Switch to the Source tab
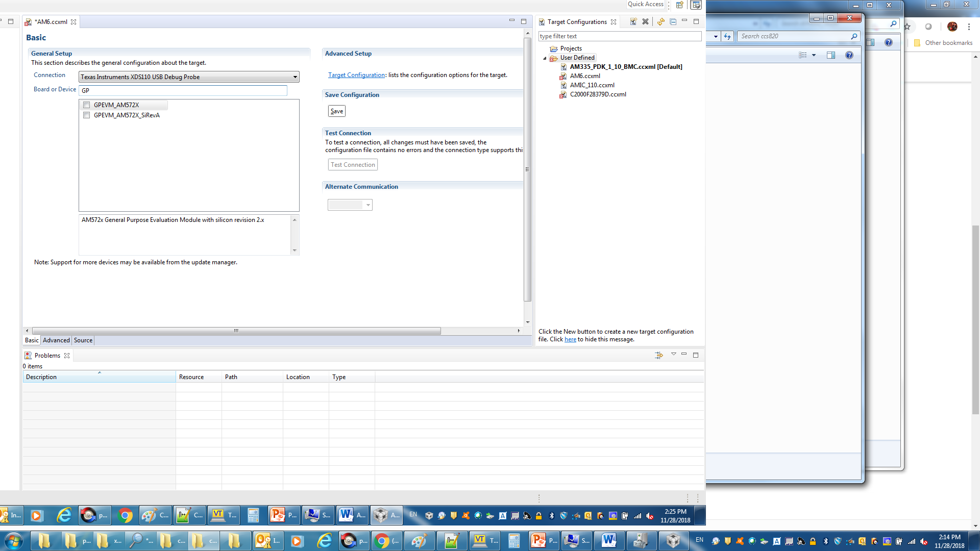Screen dimensions: 980x551 point(83,340)
